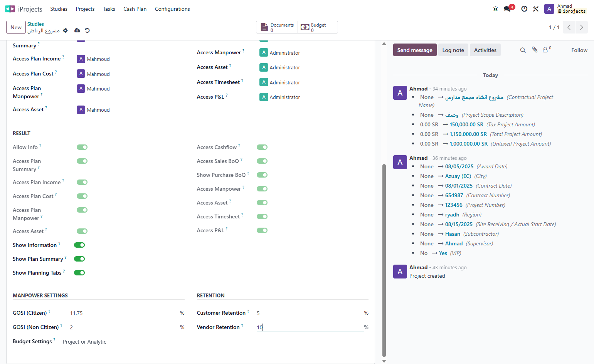Image resolution: width=594 pixels, height=364 pixels.
Task: Search messages with the chatter magnifier icon
Action: (523, 50)
